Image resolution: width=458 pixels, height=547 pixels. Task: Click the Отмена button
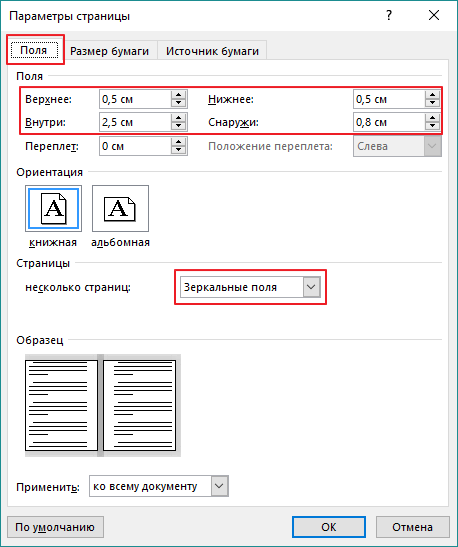click(412, 527)
